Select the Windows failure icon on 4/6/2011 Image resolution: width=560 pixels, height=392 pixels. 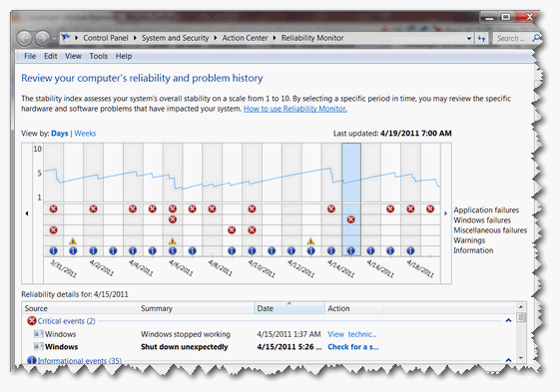click(x=173, y=219)
